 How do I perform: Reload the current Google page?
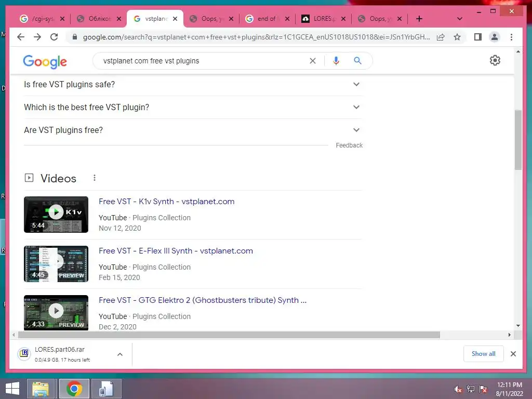54,37
